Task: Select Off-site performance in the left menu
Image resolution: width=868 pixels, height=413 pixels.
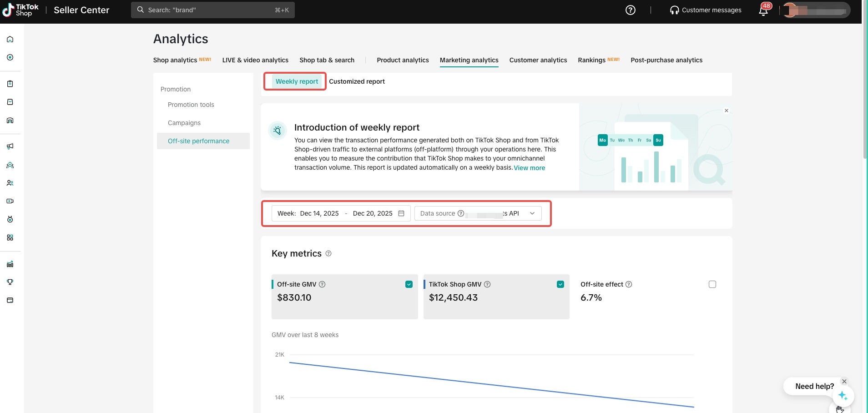Action: coord(198,141)
